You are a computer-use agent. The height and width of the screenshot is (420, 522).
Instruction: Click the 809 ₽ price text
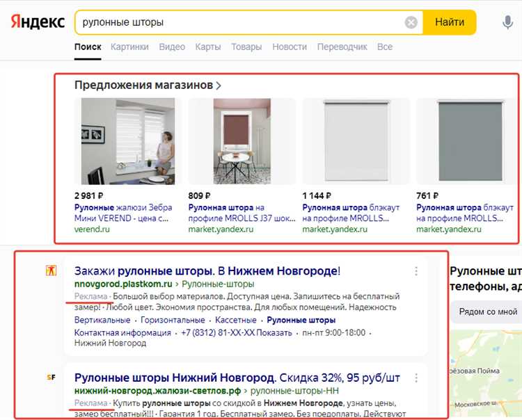199,195
